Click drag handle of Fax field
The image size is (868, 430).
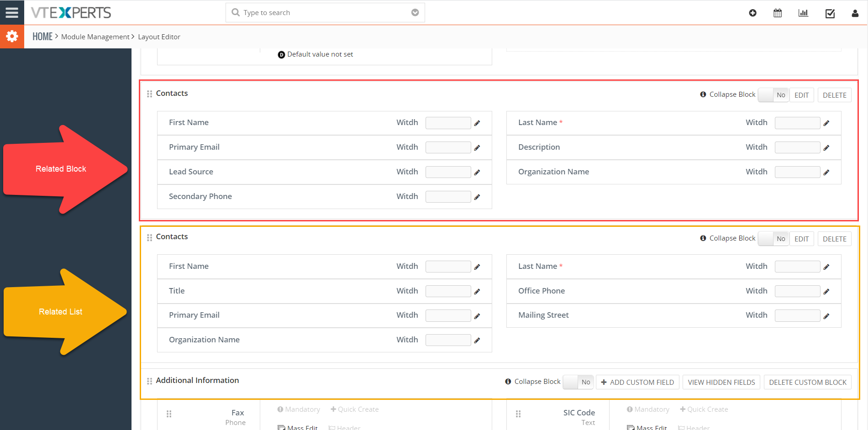(169, 414)
